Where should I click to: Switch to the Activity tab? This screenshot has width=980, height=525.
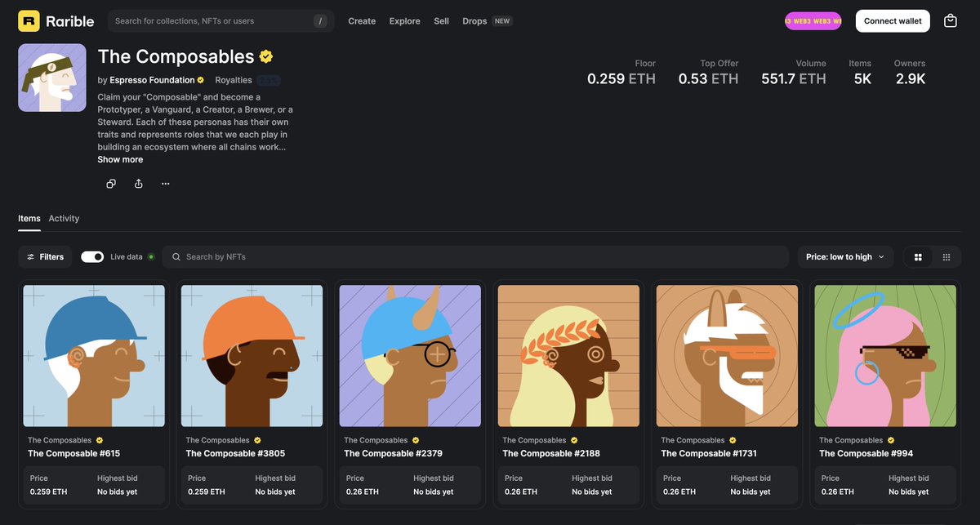[x=64, y=219]
